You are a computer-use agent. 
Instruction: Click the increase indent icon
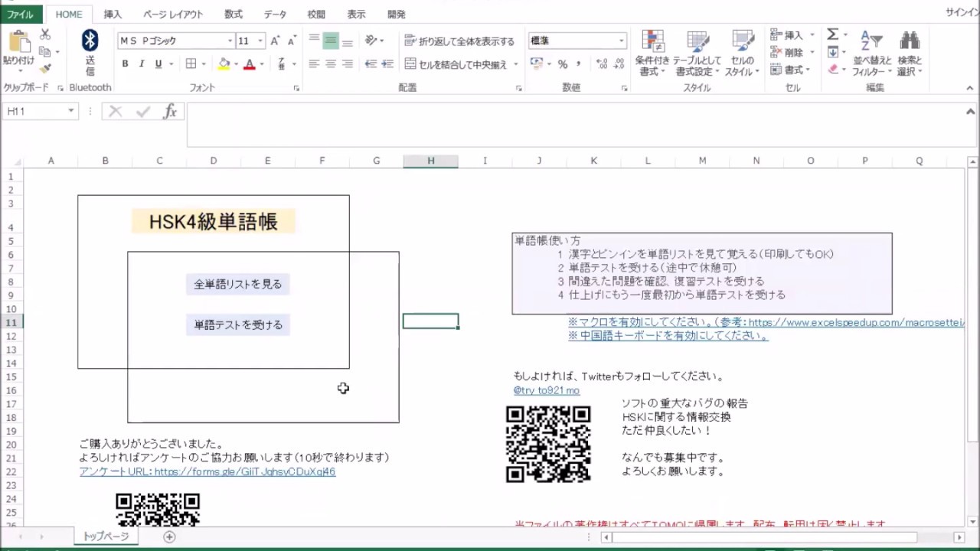coord(387,64)
